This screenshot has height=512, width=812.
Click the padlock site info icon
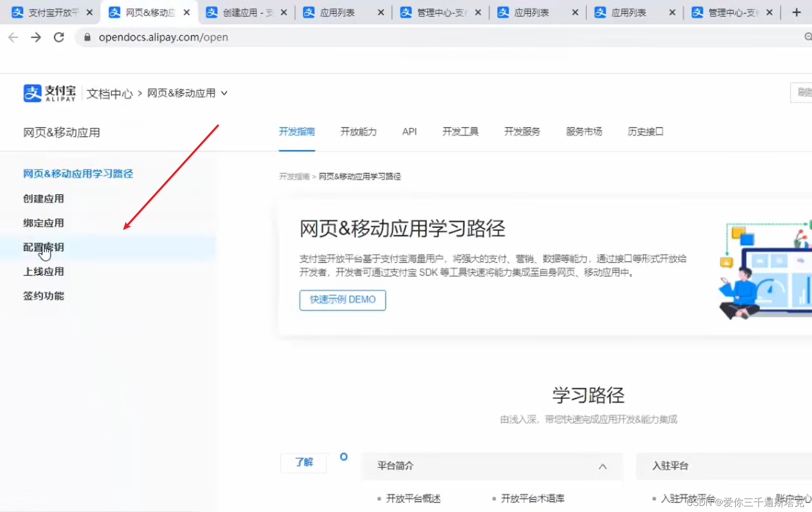tap(87, 37)
